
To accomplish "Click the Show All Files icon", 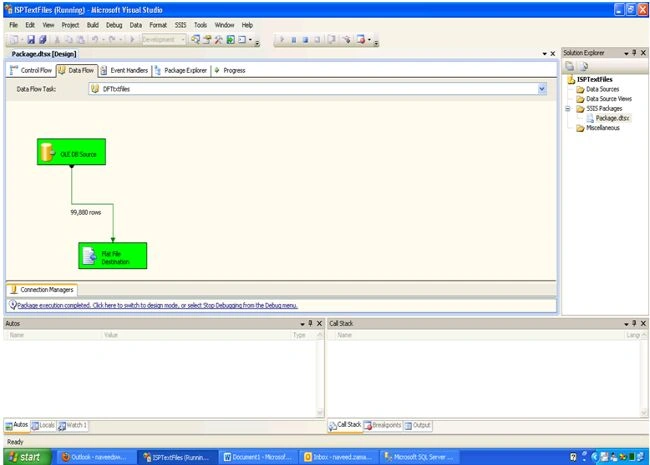I will point(584,66).
